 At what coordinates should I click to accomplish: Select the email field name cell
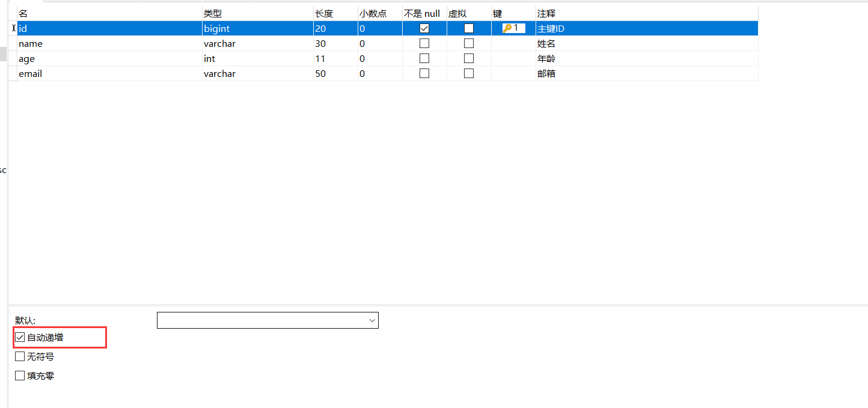point(110,73)
